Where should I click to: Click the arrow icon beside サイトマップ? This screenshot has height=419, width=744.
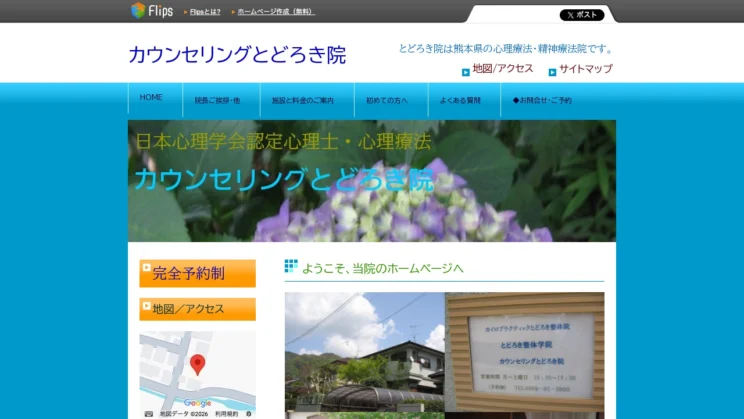[x=552, y=72]
